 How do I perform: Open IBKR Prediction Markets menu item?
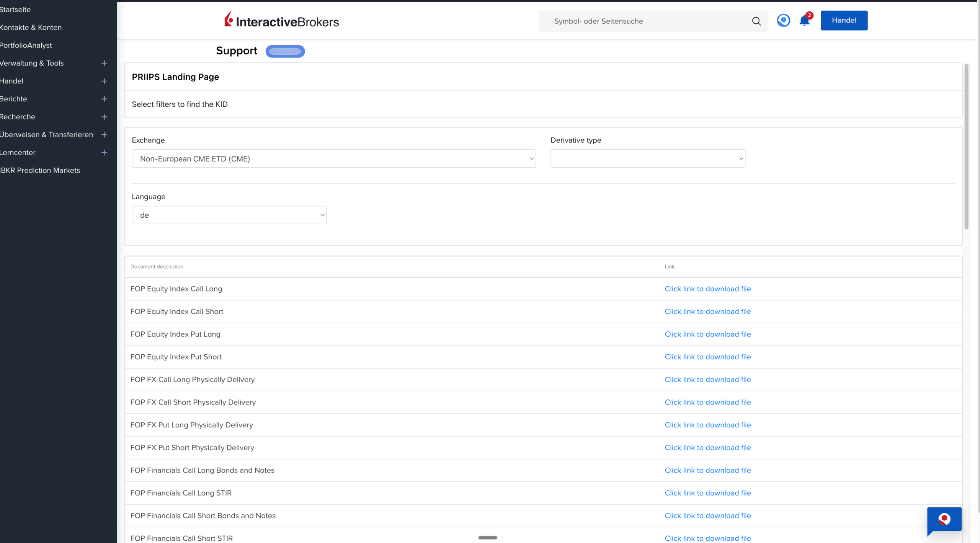click(40, 170)
